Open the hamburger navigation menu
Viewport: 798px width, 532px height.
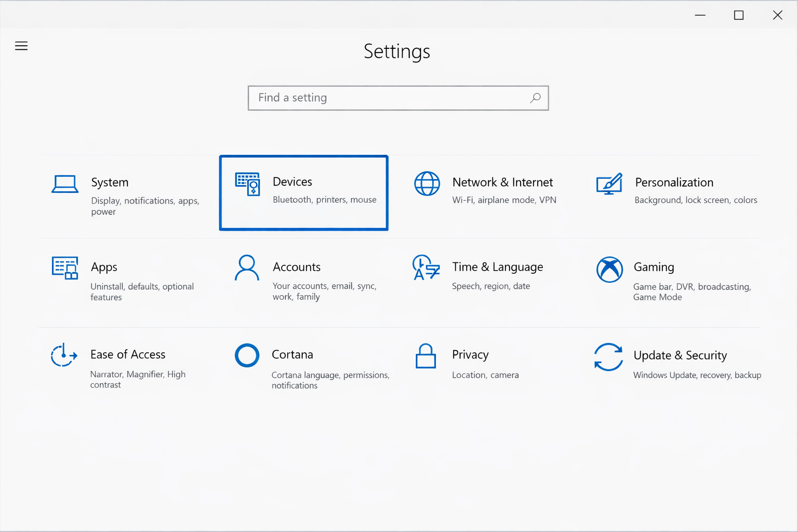[x=21, y=46]
